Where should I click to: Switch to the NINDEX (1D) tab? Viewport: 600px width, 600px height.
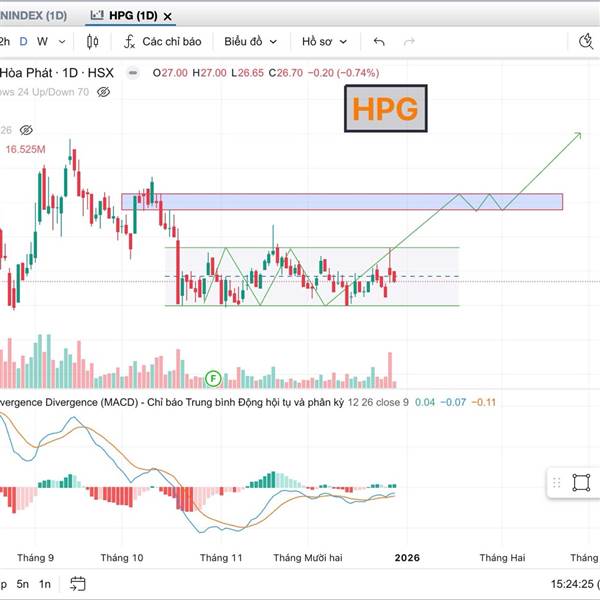pyautogui.click(x=33, y=16)
